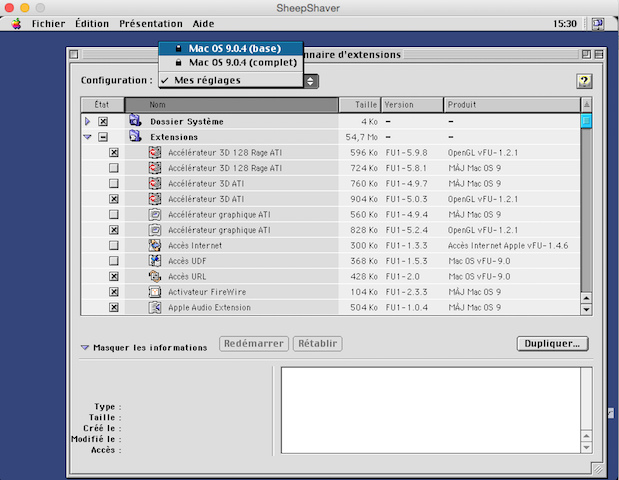
Task: Sort by the État column header
Action: (102, 105)
